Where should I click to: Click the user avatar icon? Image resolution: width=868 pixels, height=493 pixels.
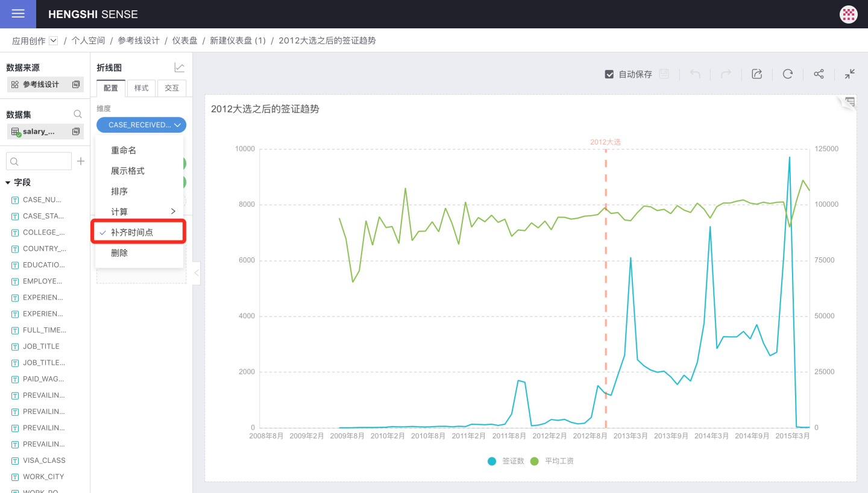848,14
